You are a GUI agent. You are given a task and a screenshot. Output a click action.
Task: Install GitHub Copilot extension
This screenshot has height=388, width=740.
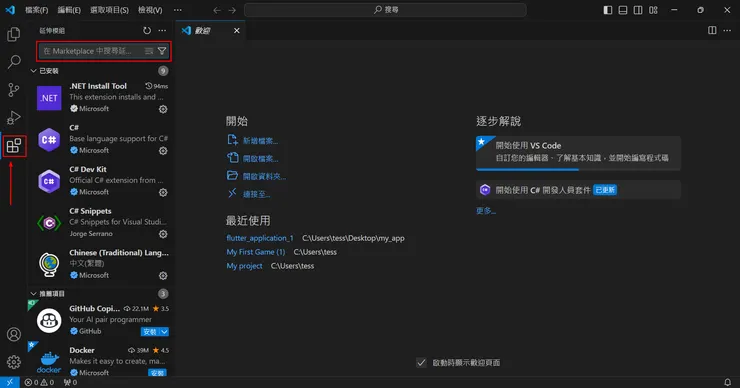pos(150,332)
